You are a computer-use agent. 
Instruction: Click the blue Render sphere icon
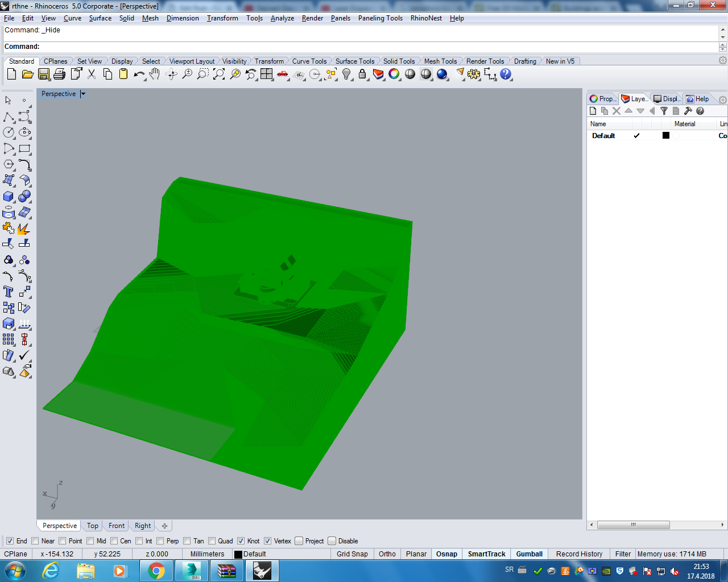442,74
